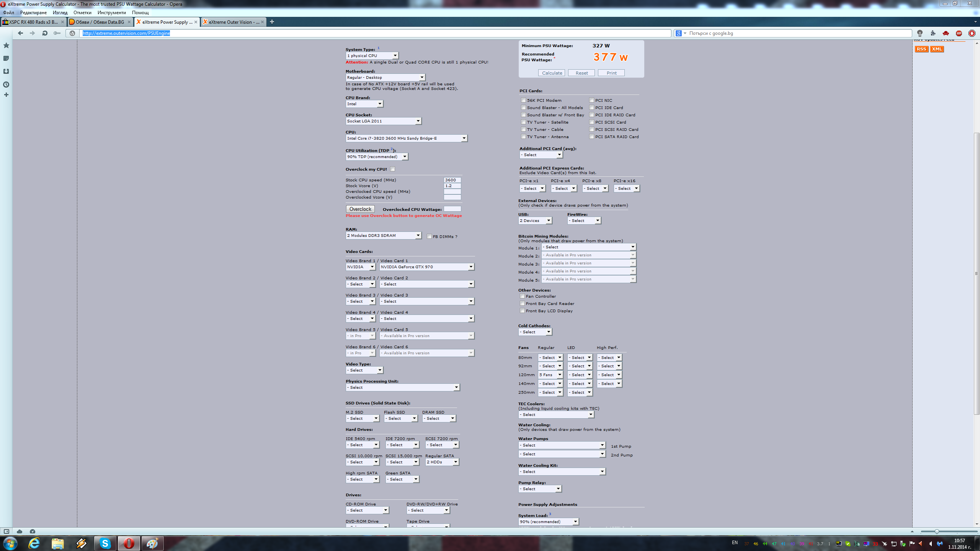The height and width of the screenshot is (551, 980).
Task: Check Front Bay Card Reader
Action: pos(522,303)
